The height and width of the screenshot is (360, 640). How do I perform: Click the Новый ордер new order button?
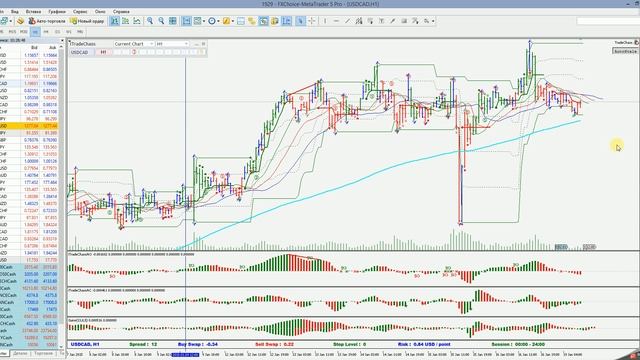click(x=87, y=21)
